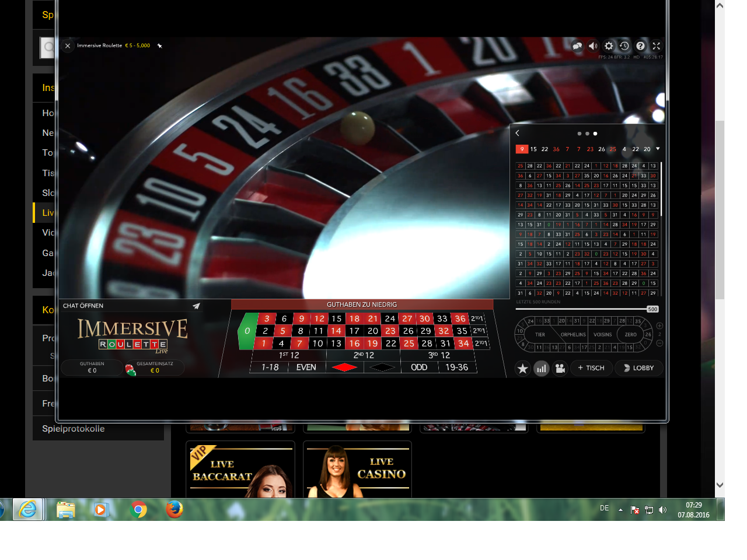Image resolution: width=747 pixels, height=560 pixels.
Task: Bet on the VOISINS racetrack section
Action: pos(603,335)
